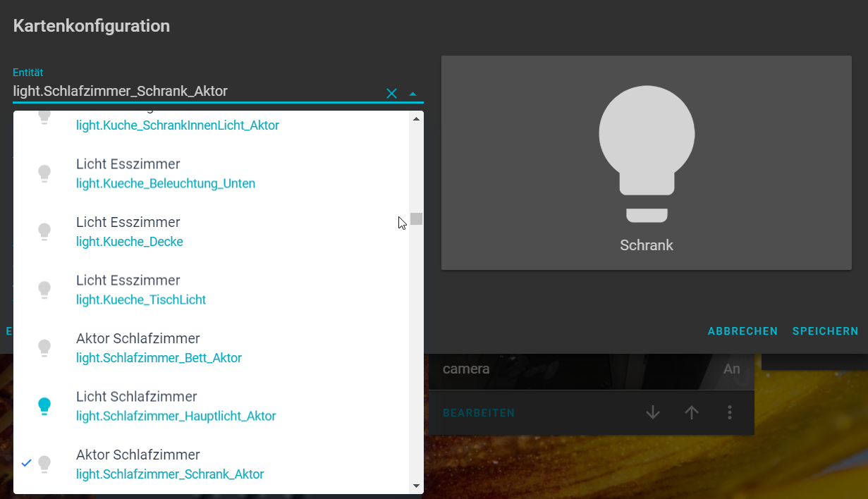Move camera card down with arrow icon
Screen dimensions: 868x499
(x=653, y=413)
